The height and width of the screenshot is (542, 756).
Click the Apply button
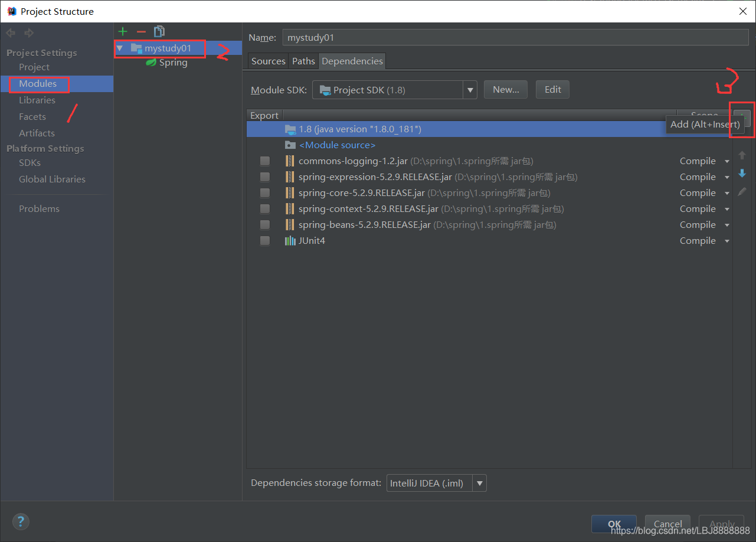(x=722, y=524)
